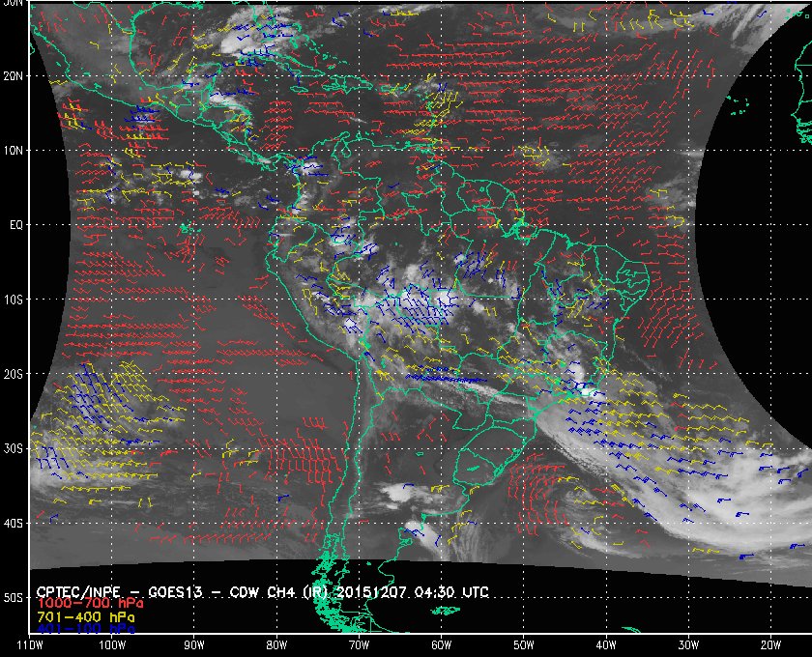This screenshot has width=812, height=657.
Task: Click the 50S latitude label
Action: [x=13, y=597]
